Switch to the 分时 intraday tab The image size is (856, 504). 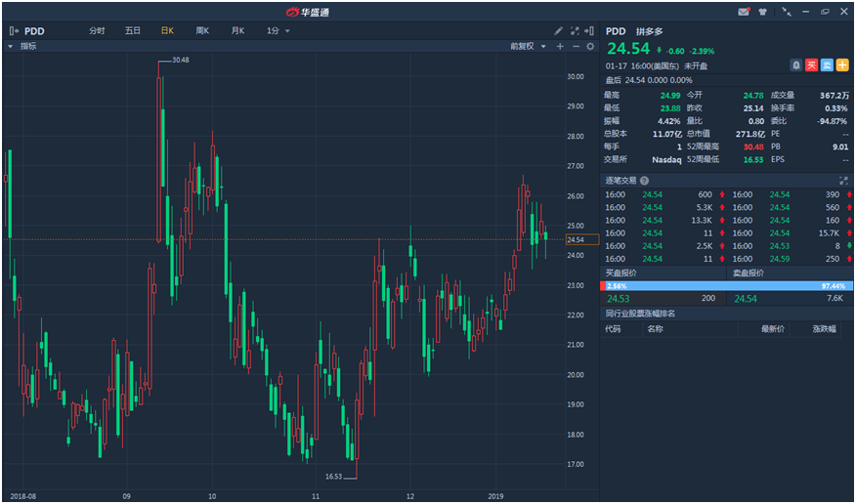pos(97,31)
